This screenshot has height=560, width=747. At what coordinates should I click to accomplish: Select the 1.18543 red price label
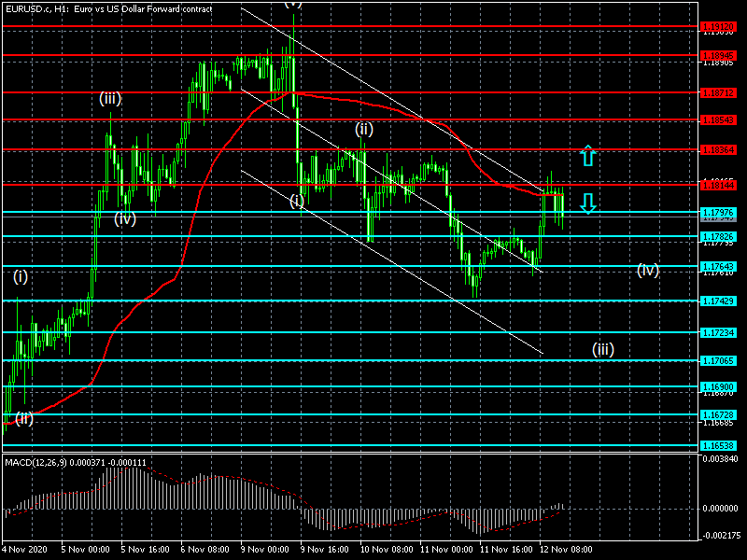718,120
